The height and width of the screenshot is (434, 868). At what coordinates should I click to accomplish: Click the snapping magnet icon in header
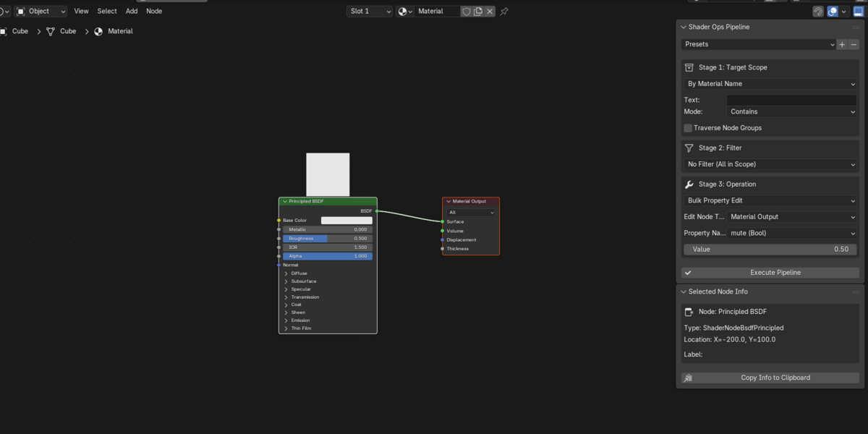818,12
